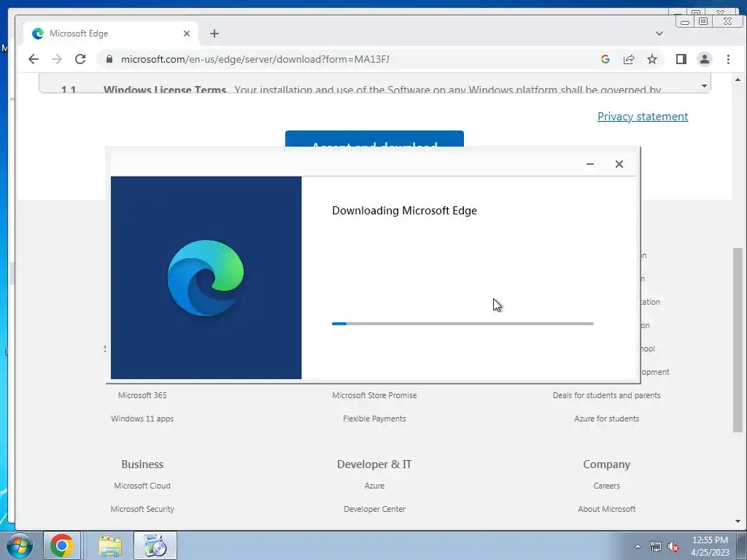
Task: Open the Flexible Payments link
Action: [x=374, y=419]
